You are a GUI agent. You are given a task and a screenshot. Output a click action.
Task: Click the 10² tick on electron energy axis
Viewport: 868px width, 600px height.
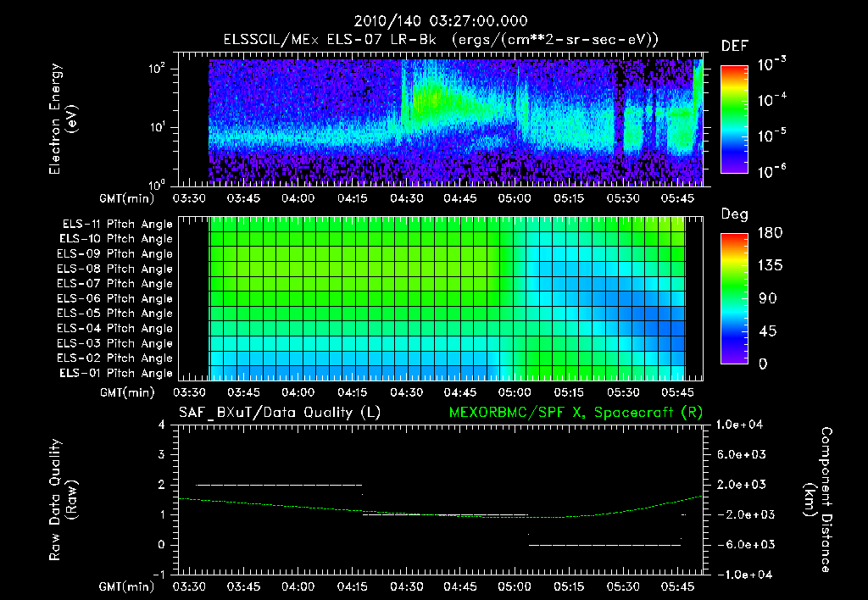click(157, 69)
